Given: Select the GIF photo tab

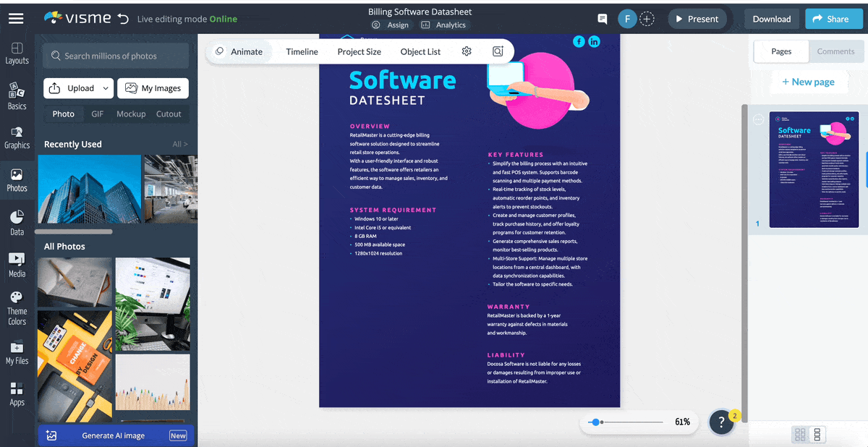Looking at the screenshot, I should pyautogui.click(x=97, y=114).
